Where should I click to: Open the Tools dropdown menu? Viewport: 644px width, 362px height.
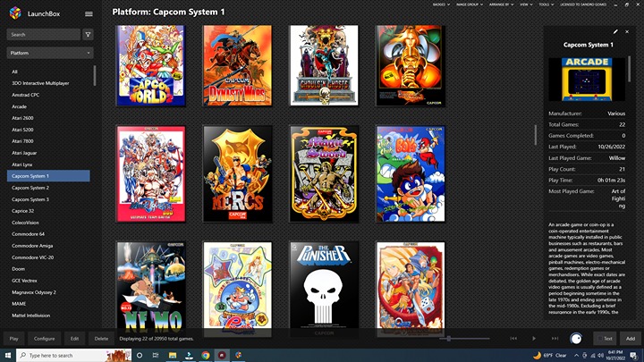546,4
